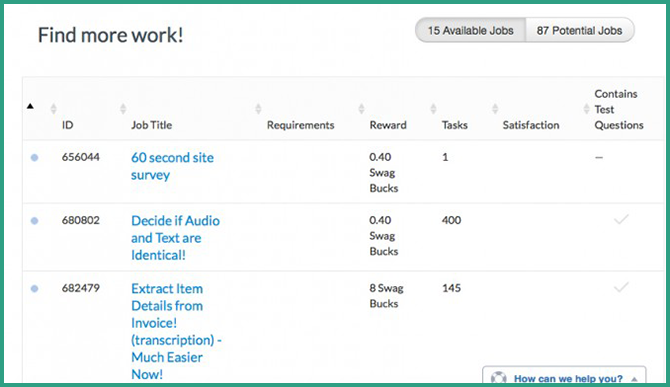Screen dimensions: 670x387
Task: Click the status dot for job 682479
Action: (x=35, y=289)
